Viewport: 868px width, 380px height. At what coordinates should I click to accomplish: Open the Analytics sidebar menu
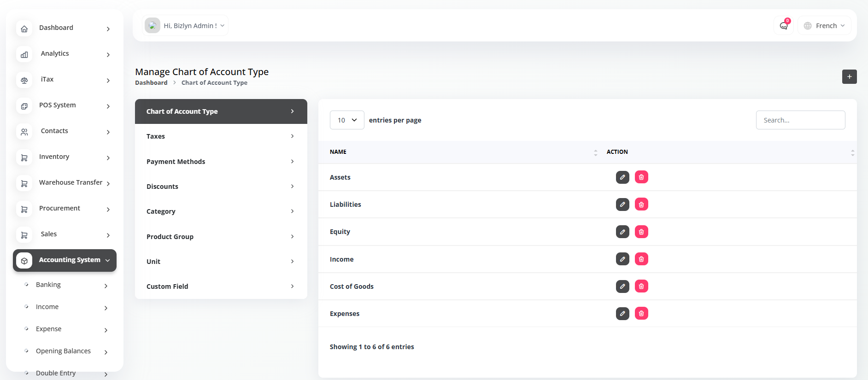65,54
